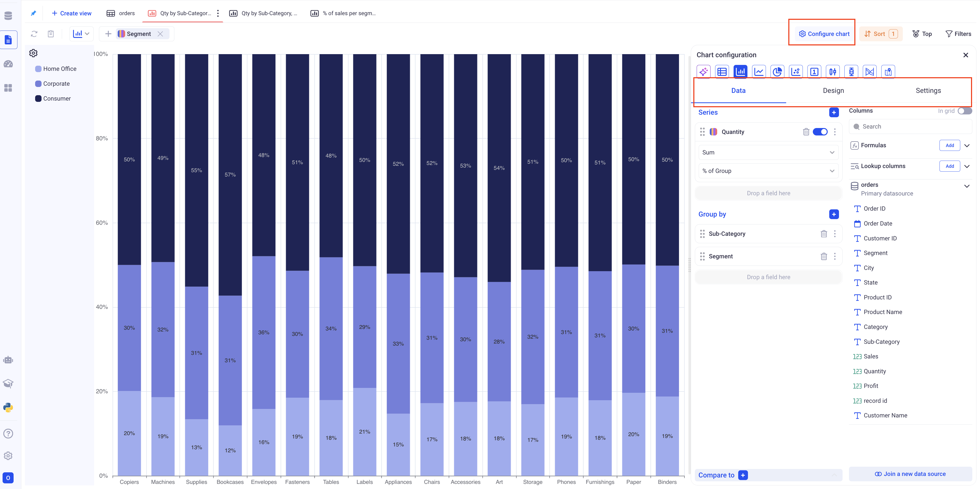Open Python icon in left sidebar
This screenshot has height=489, width=980.
[x=8, y=408]
